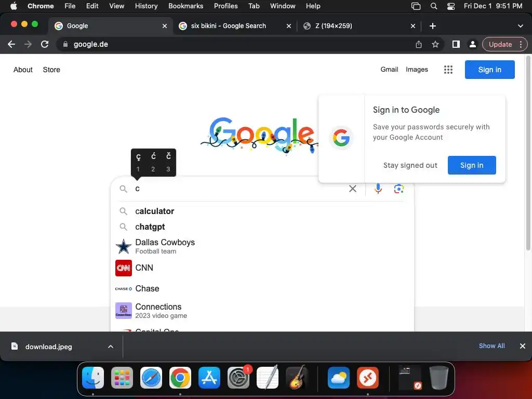Close the Google tab
The width and height of the screenshot is (532, 399).
[x=165, y=26]
